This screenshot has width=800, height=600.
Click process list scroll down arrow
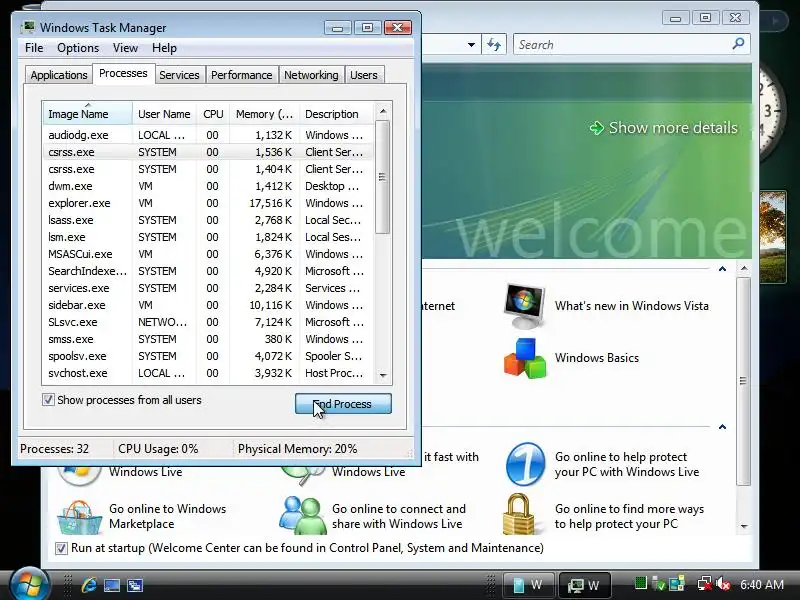(383, 375)
